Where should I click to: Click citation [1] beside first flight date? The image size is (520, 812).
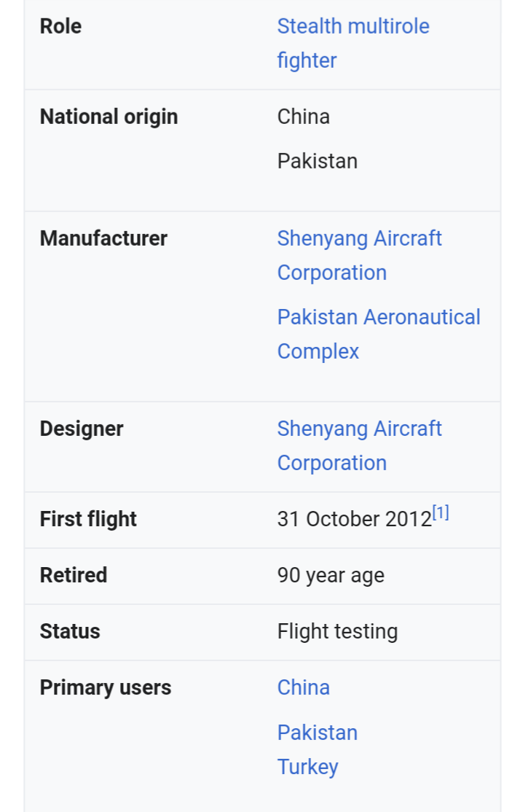point(441,513)
